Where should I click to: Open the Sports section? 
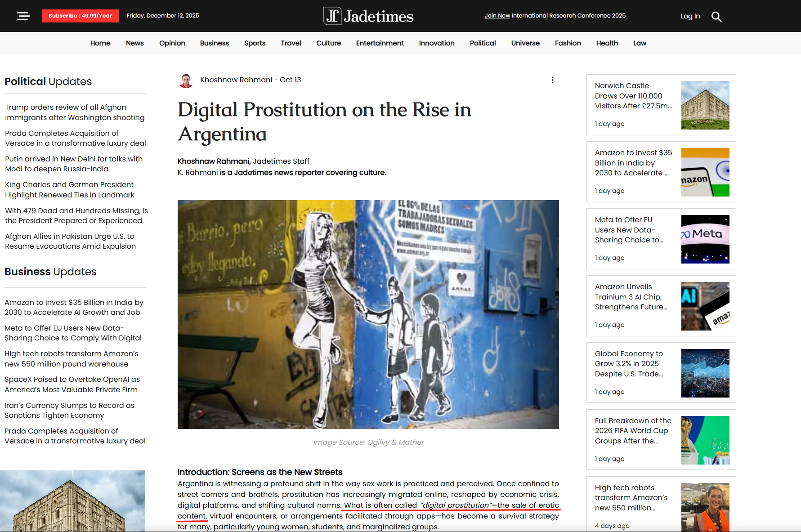click(255, 43)
